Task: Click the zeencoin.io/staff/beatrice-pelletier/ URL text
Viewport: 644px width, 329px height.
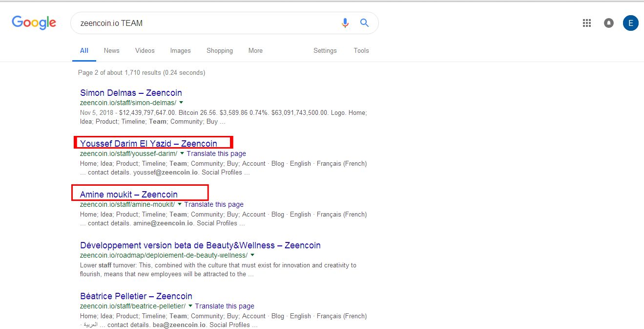Action: pyautogui.click(x=133, y=306)
